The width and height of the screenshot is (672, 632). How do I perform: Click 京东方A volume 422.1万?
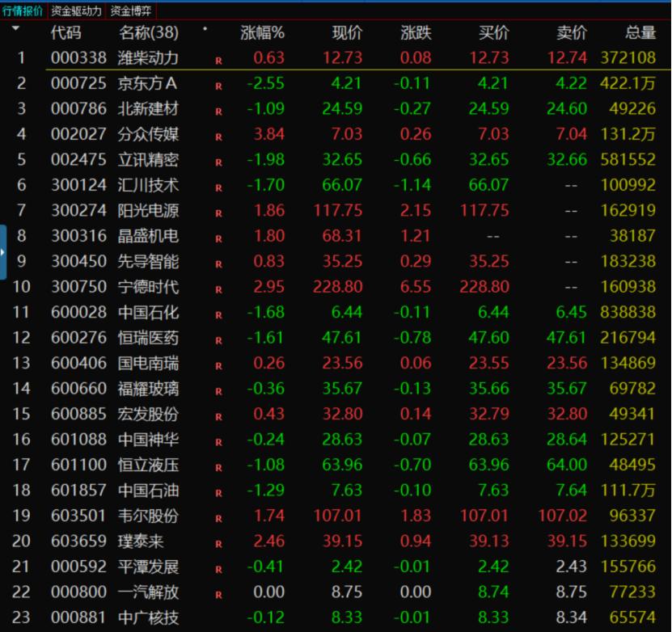pos(628,83)
